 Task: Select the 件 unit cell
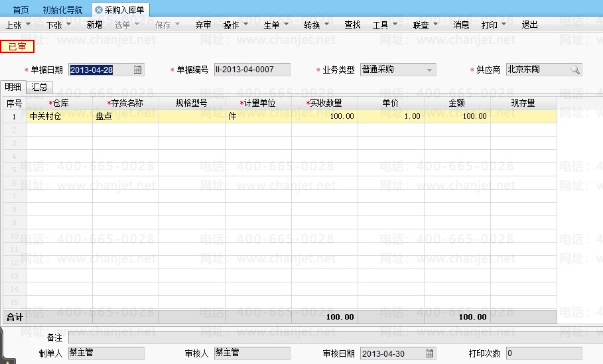pyautogui.click(x=258, y=116)
